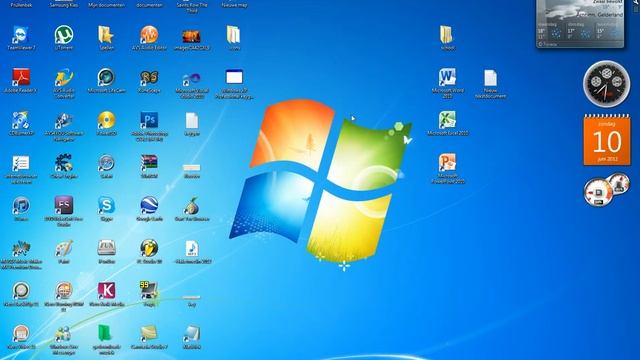The height and width of the screenshot is (360, 640).
Task: Open Microsoft PowerPoint 2010 shortcut
Action: (x=447, y=163)
